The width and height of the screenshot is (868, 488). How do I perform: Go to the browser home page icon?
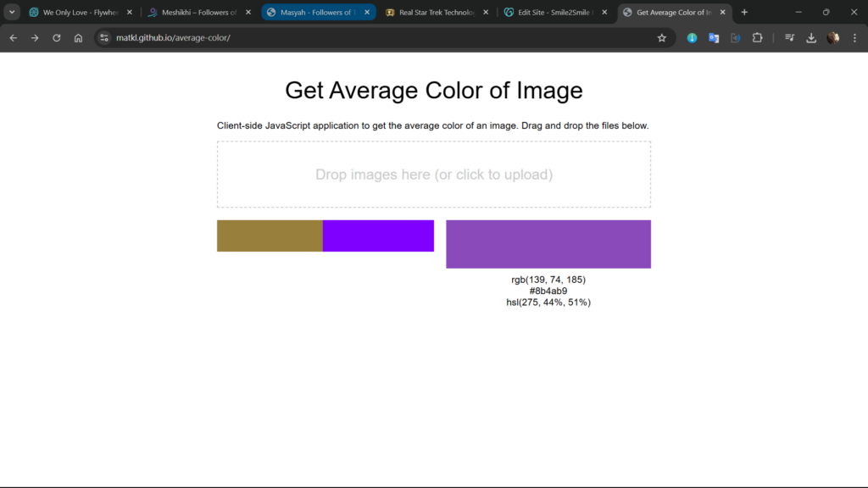[78, 38]
